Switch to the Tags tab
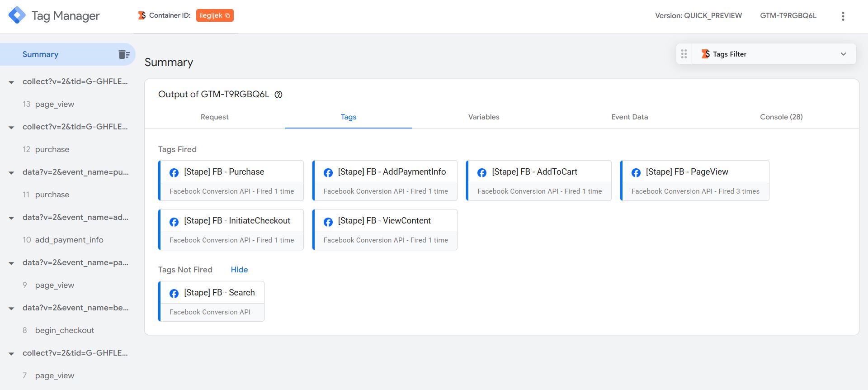This screenshot has width=868, height=390. coord(349,117)
